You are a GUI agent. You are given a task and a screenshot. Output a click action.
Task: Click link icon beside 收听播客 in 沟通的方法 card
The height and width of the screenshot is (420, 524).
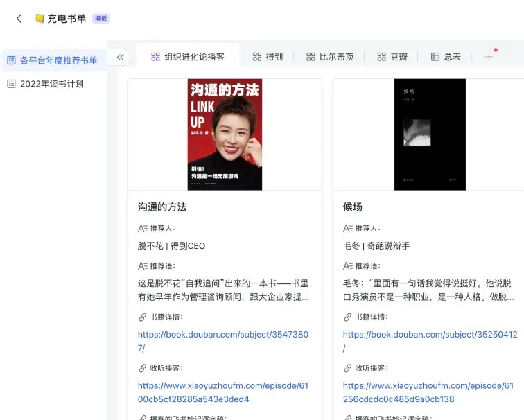coord(142,368)
